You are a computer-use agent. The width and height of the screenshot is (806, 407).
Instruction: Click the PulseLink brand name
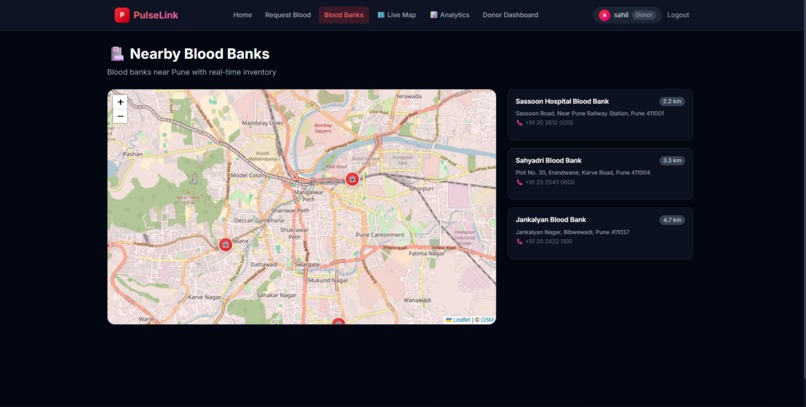(156, 15)
